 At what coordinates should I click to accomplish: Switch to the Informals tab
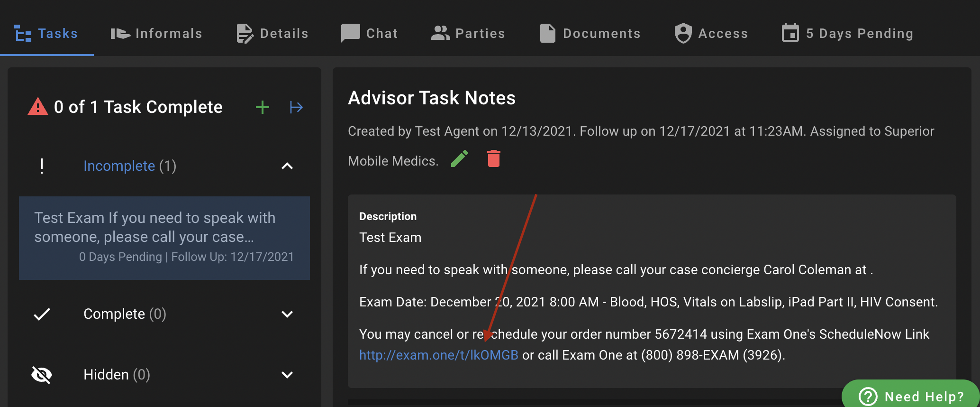[156, 33]
